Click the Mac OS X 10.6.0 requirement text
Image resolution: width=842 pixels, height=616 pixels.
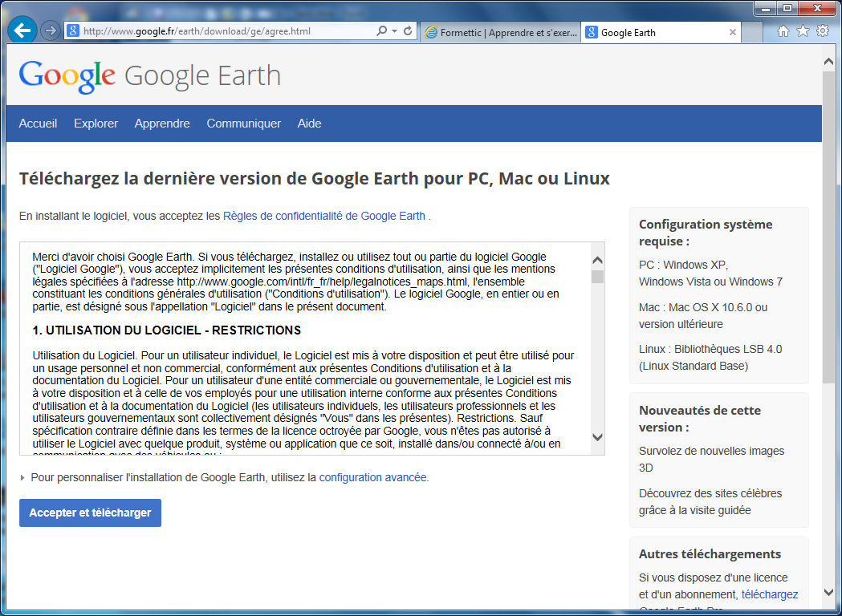(703, 315)
